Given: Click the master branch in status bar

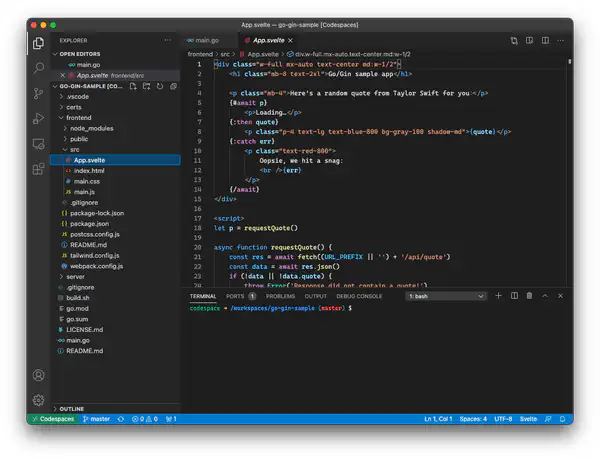Looking at the screenshot, I should pyautogui.click(x=96, y=418).
